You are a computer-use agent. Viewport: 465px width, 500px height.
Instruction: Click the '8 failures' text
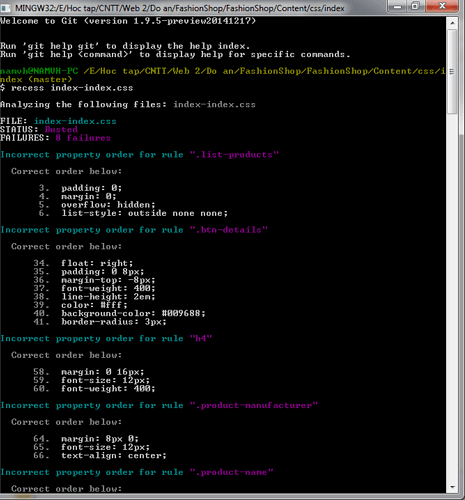tap(83, 138)
